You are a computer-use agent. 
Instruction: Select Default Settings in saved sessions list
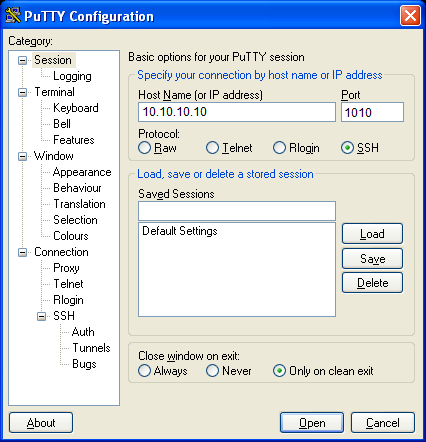coord(180,231)
